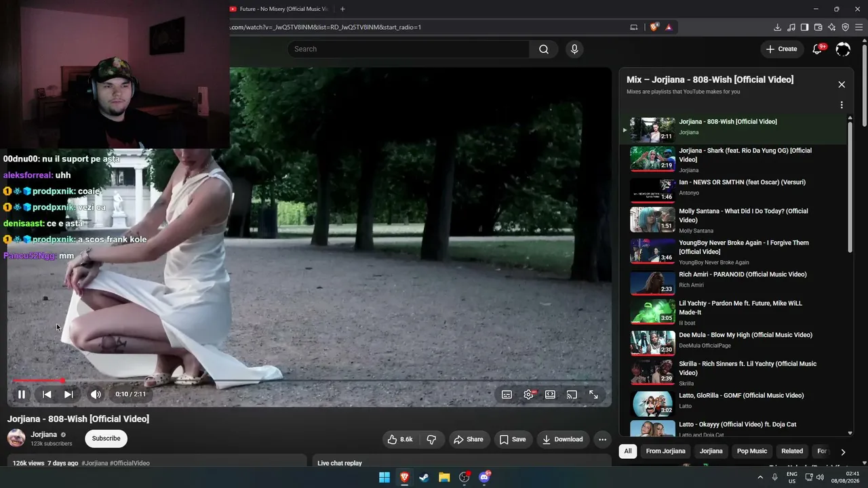Enter full screen mode
Image resolution: width=868 pixels, height=488 pixels.
(593, 394)
